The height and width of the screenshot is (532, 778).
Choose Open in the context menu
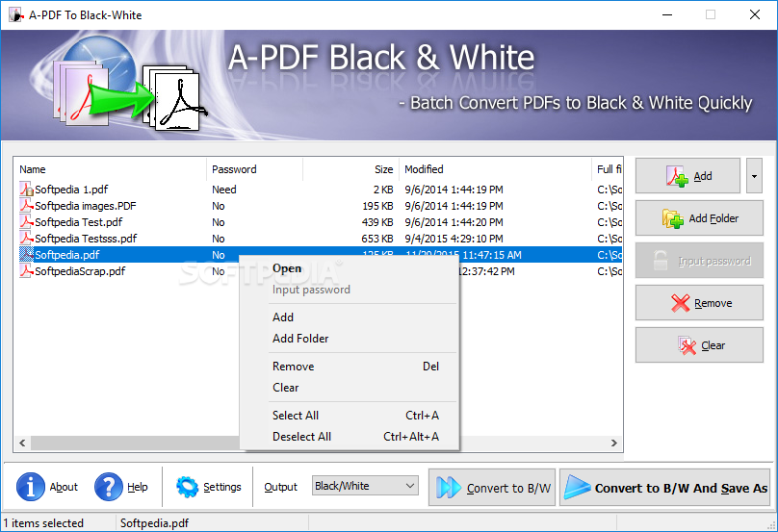[x=349, y=268]
